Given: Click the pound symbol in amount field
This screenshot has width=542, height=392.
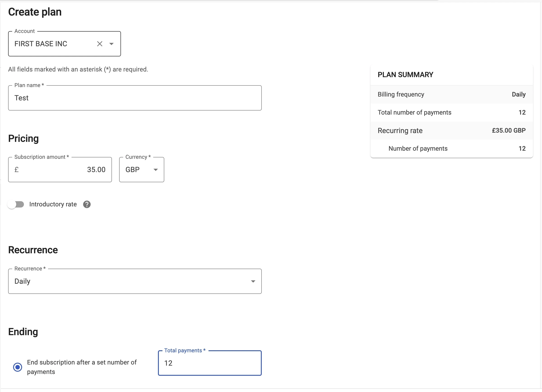Looking at the screenshot, I should pos(16,170).
